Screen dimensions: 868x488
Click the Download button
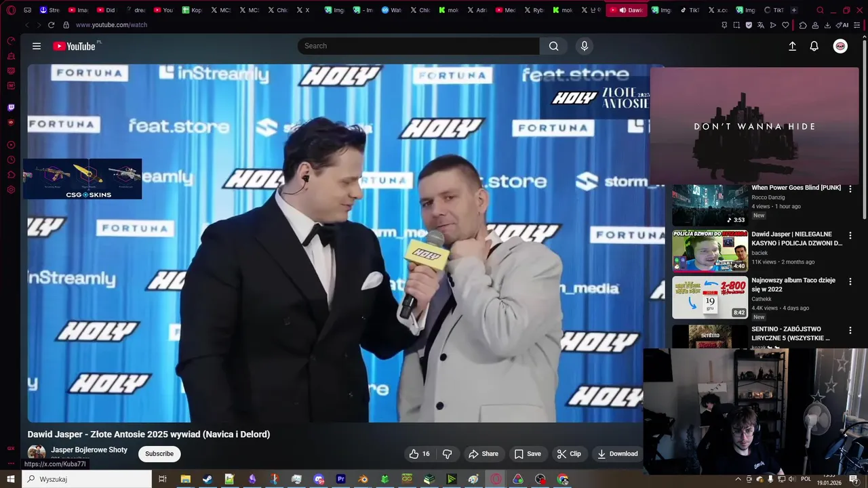pyautogui.click(x=617, y=453)
